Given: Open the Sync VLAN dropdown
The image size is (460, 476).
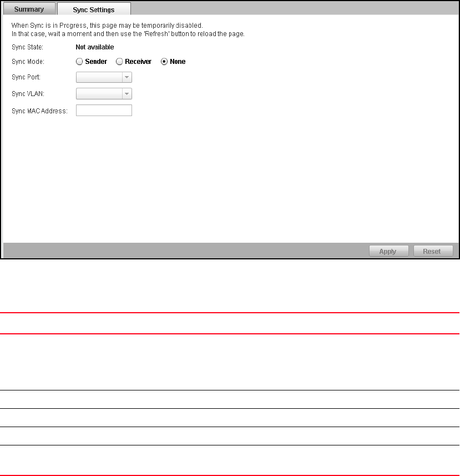Looking at the screenshot, I should [x=104, y=93].
